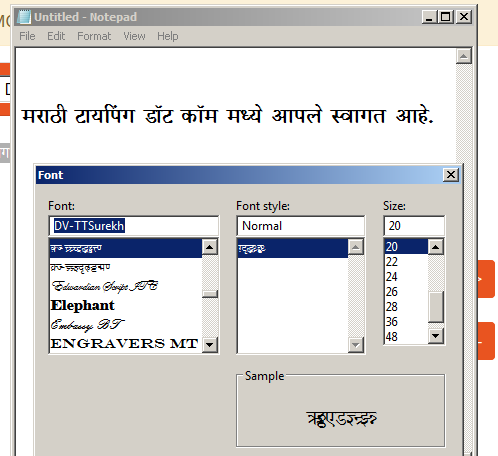Close the Font dialog
498x456 pixels.
[x=451, y=175]
